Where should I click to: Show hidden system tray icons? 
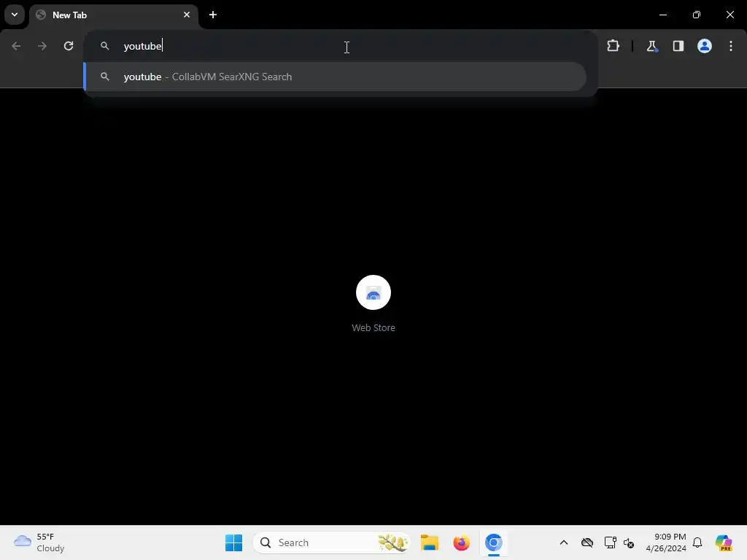coord(564,542)
